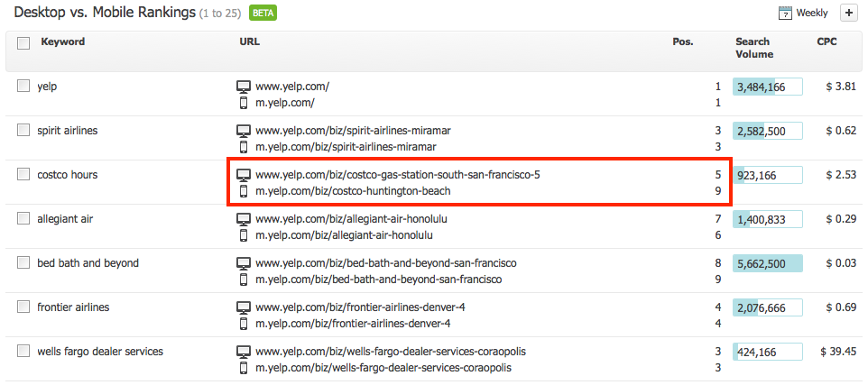Click the 1,400,833 search volume bar
The width and height of the screenshot is (868, 385).
point(767,220)
